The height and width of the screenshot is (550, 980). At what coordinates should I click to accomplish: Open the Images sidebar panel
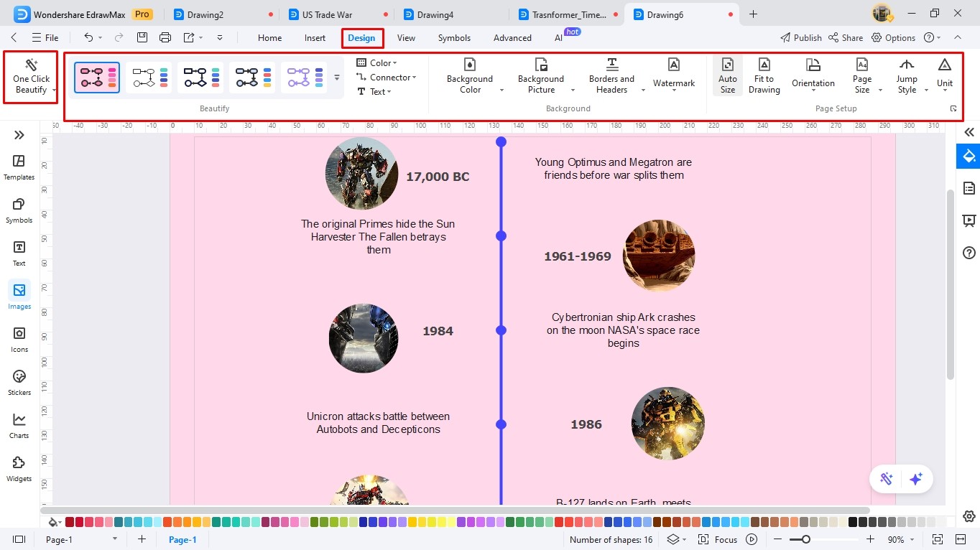[x=19, y=297]
